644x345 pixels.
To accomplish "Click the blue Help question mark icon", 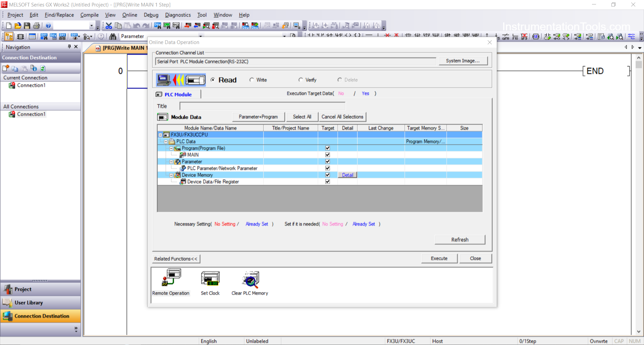I will tap(48, 26).
